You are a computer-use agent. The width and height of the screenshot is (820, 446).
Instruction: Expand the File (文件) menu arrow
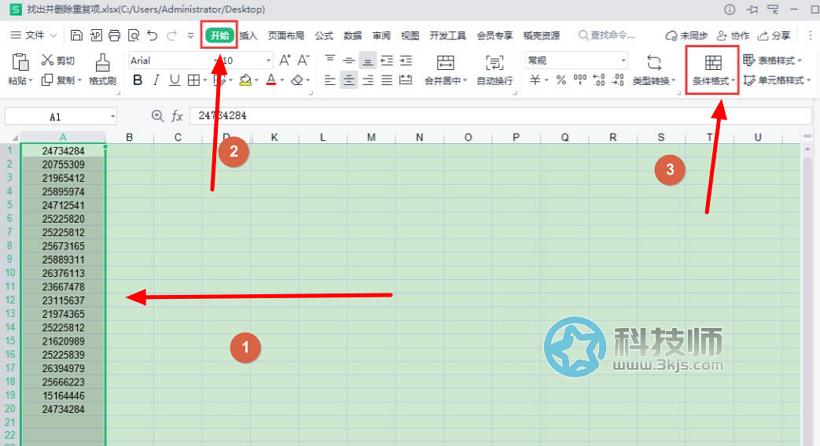point(53,36)
